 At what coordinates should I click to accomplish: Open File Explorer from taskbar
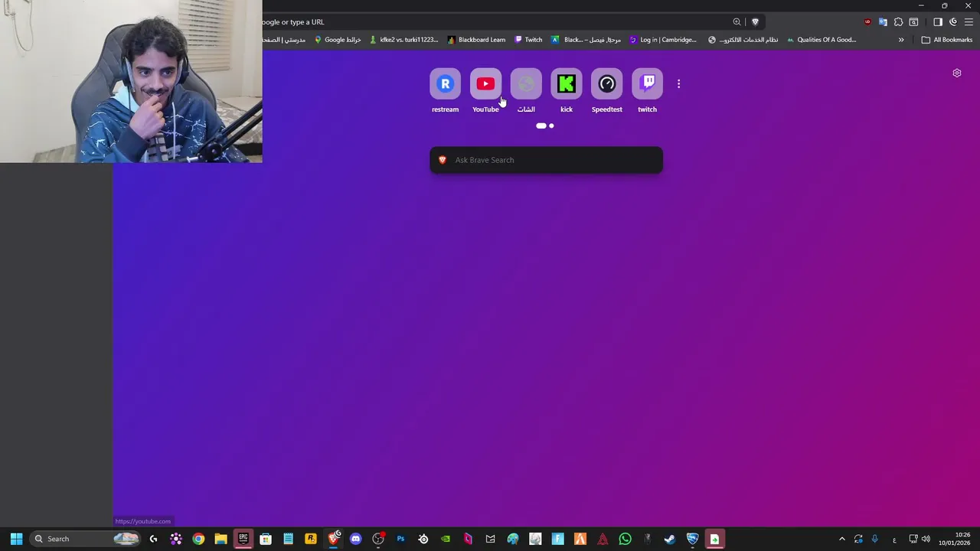(x=220, y=539)
